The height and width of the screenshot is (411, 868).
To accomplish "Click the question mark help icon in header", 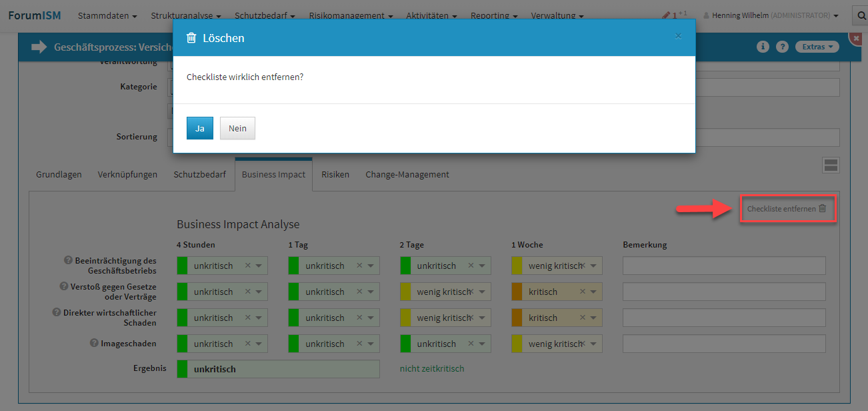I will pyautogui.click(x=783, y=47).
